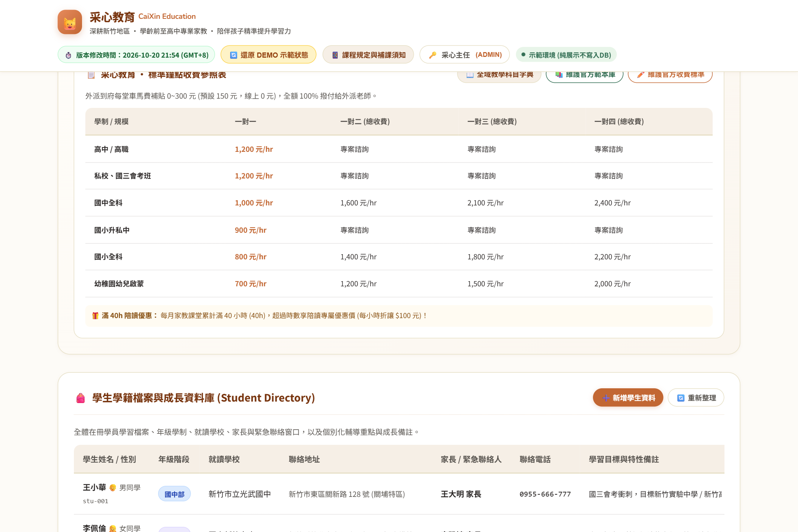
Task: Open 課程規定與補課須知 rules
Action: click(368, 55)
